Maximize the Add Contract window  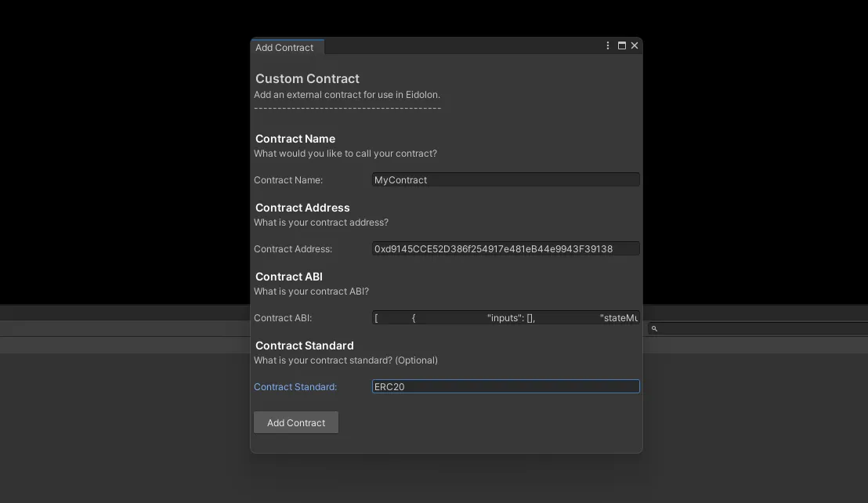[622, 46]
